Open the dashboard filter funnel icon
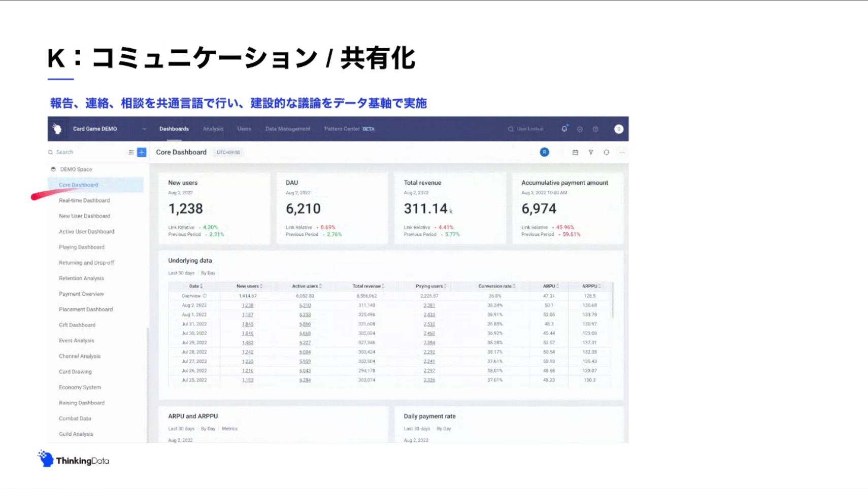 pos(591,152)
